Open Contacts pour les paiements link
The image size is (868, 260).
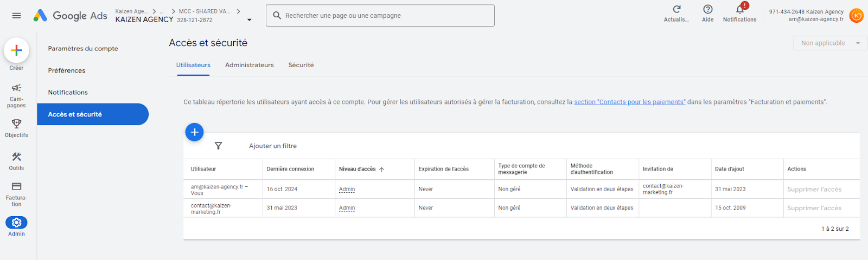(629, 102)
